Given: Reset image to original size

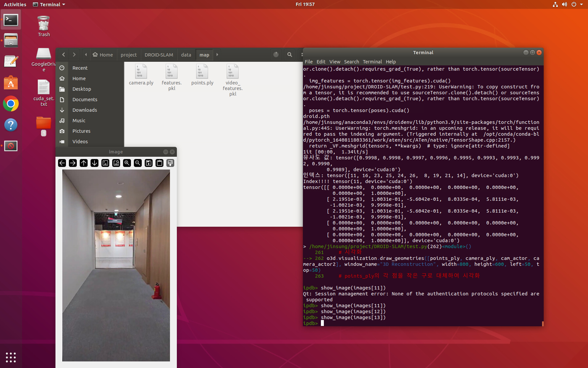Looking at the screenshot, I should (x=105, y=163).
